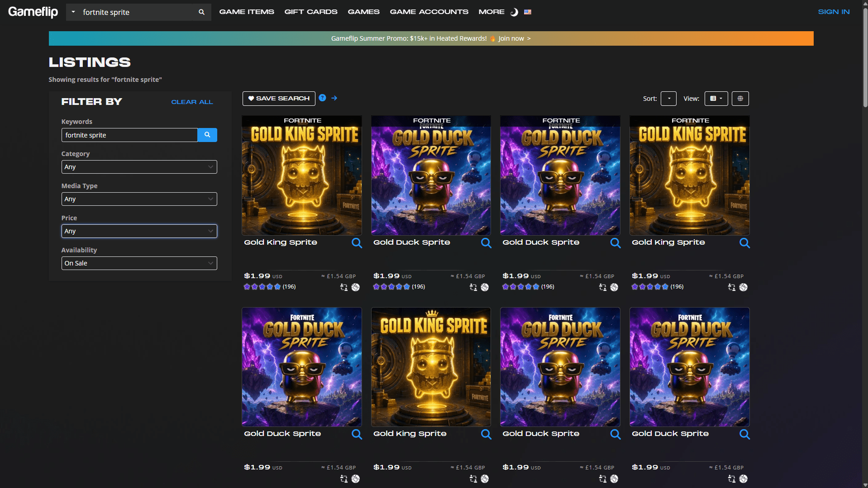Click the $1.99 price on crowned-title King Sprite

[x=386, y=467]
